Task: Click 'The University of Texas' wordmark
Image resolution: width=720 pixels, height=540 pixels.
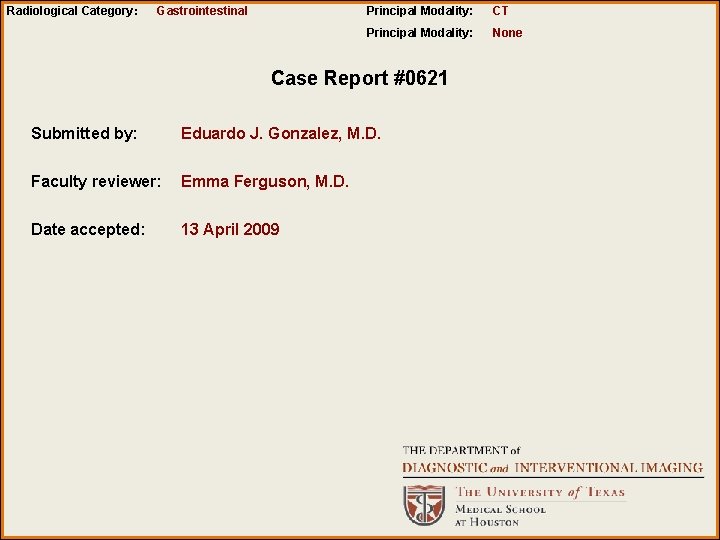Action: (540, 492)
